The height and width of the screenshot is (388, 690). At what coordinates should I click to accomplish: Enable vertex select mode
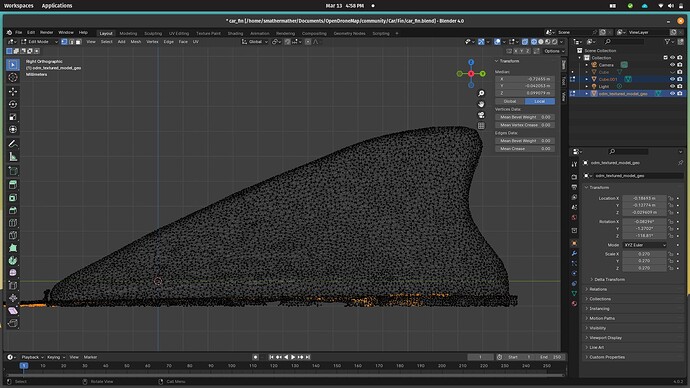[64, 42]
